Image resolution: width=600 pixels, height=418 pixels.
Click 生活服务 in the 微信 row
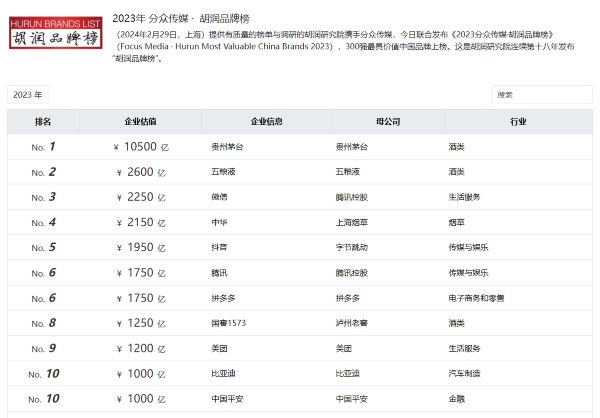pos(464,197)
